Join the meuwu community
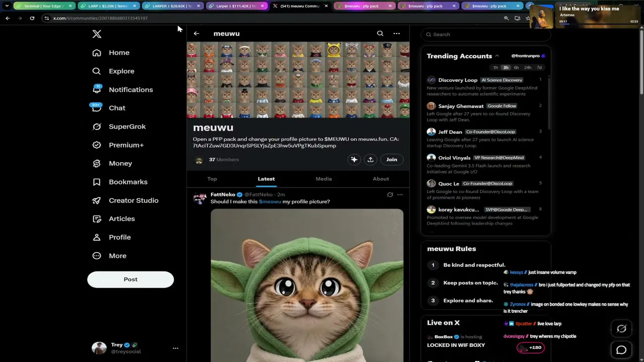The height and width of the screenshot is (362, 644). click(391, 159)
